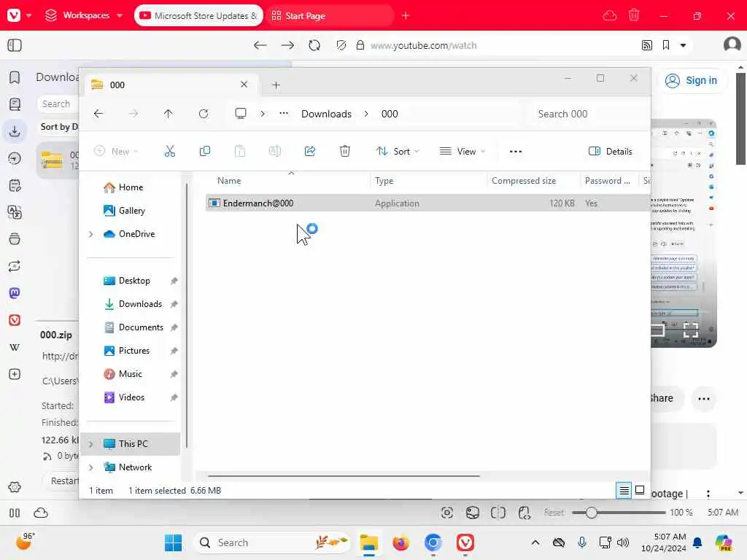Go back in the Vivaldi browser
The height and width of the screenshot is (560, 747).
pyautogui.click(x=260, y=45)
